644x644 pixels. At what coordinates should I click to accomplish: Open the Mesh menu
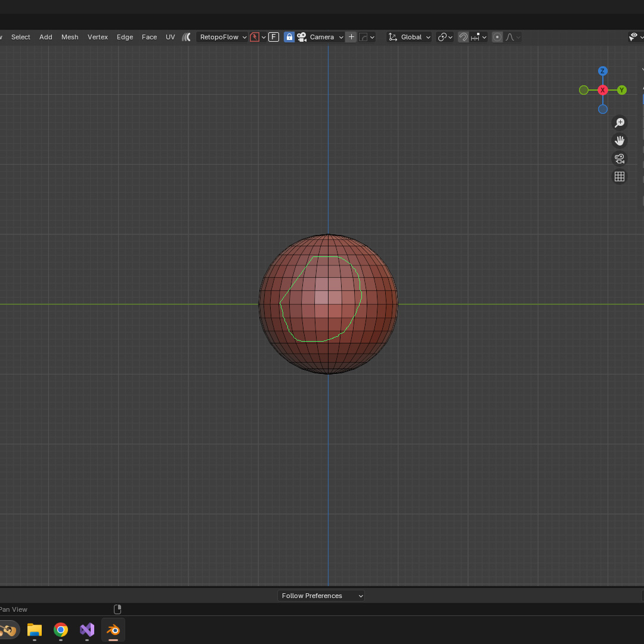point(70,37)
